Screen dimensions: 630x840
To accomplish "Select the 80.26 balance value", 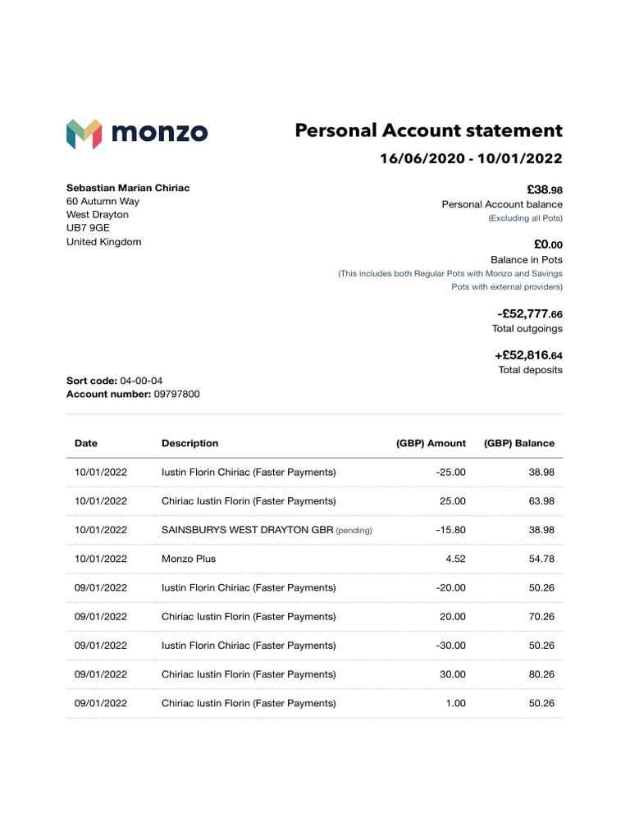I will pyautogui.click(x=541, y=674).
